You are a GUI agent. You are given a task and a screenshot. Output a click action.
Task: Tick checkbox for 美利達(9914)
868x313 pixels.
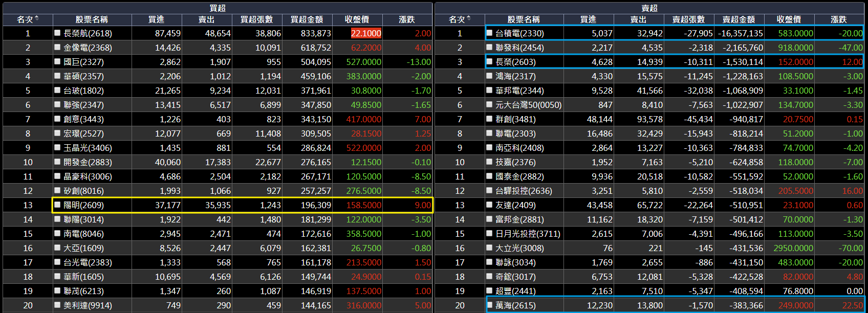57,305
